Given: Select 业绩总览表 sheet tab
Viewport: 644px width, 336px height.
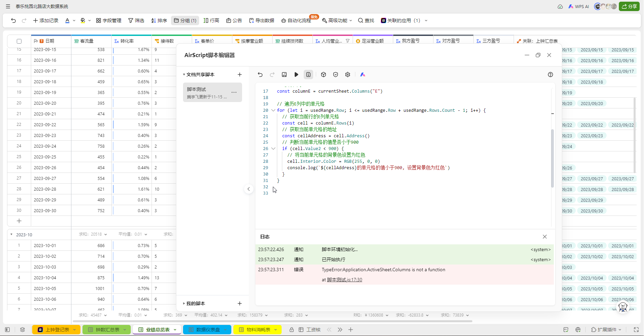Looking at the screenshot, I should pyautogui.click(x=157, y=330).
